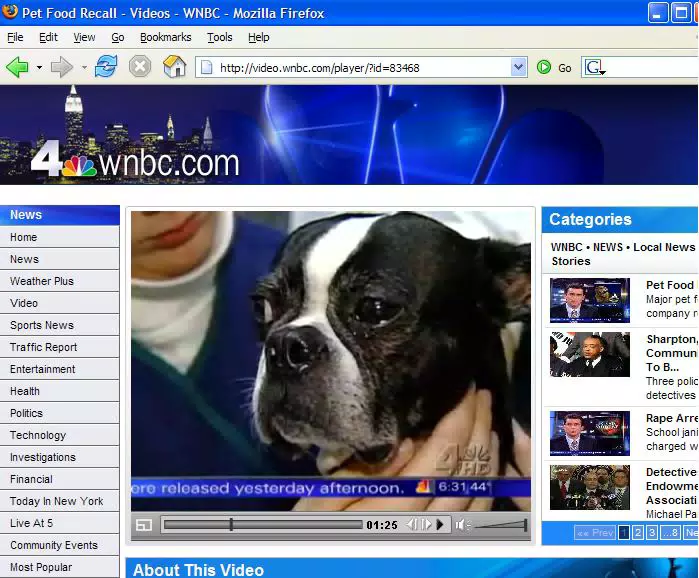The width and height of the screenshot is (699, 578).
Task: Adjust the video volume slider
Action: click(x=502, y=525)
